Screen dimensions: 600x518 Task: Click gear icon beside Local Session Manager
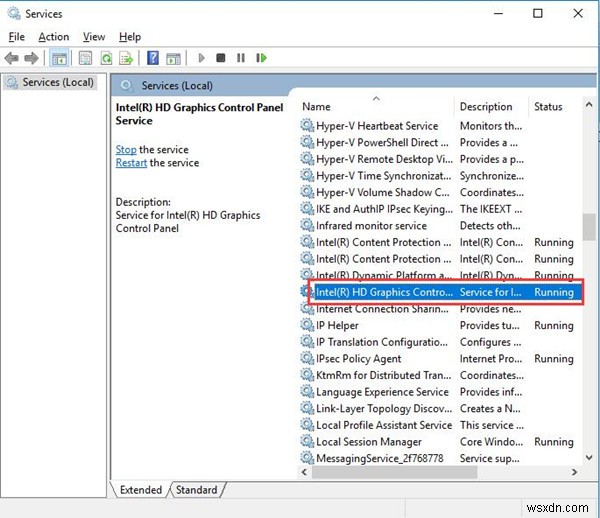pyautogui.click(x=307, y=441)
